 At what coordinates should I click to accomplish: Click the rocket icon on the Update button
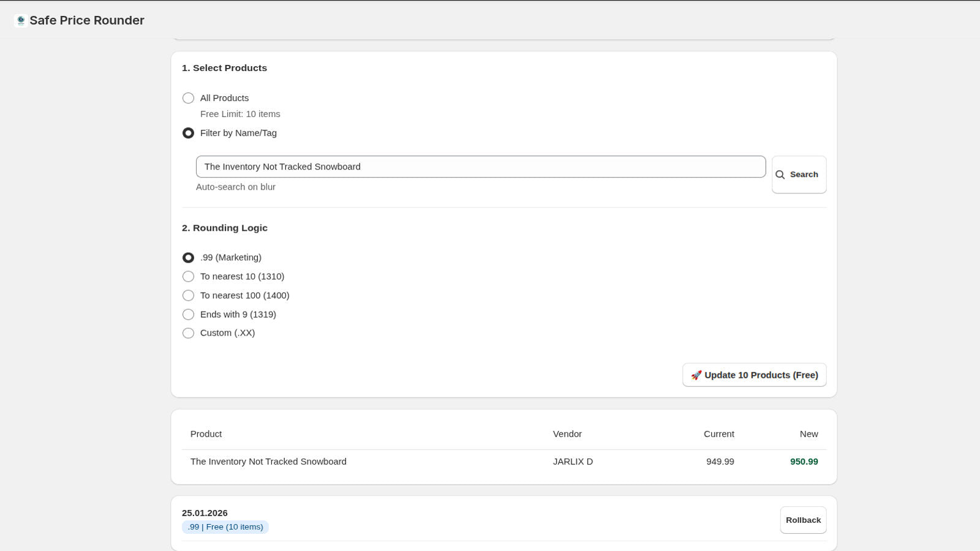(x=696, y=375)
